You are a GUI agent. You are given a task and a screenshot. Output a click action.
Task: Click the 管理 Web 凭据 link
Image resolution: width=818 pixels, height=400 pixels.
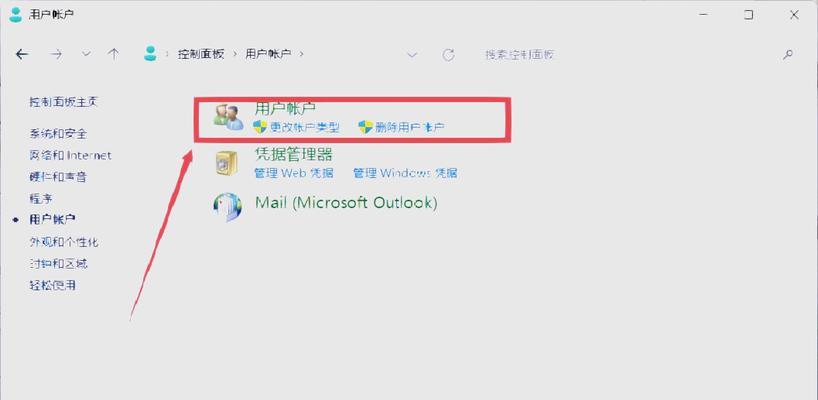pos(294,173)
